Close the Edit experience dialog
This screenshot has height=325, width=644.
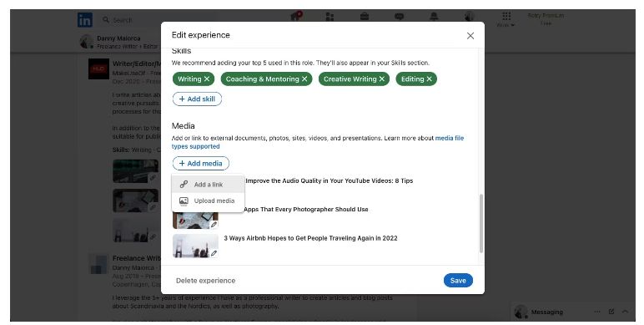pyautogui.click(x=470, y=36)
